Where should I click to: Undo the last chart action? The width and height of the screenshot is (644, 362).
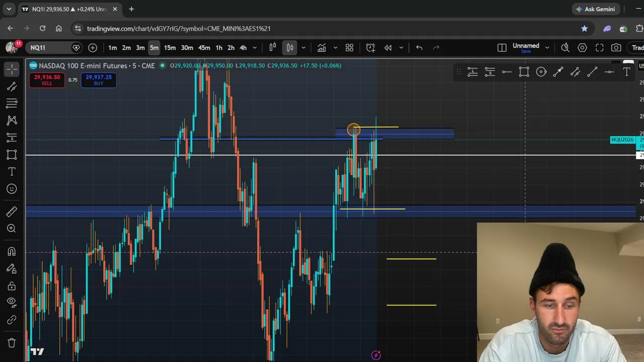pos(419,48)
